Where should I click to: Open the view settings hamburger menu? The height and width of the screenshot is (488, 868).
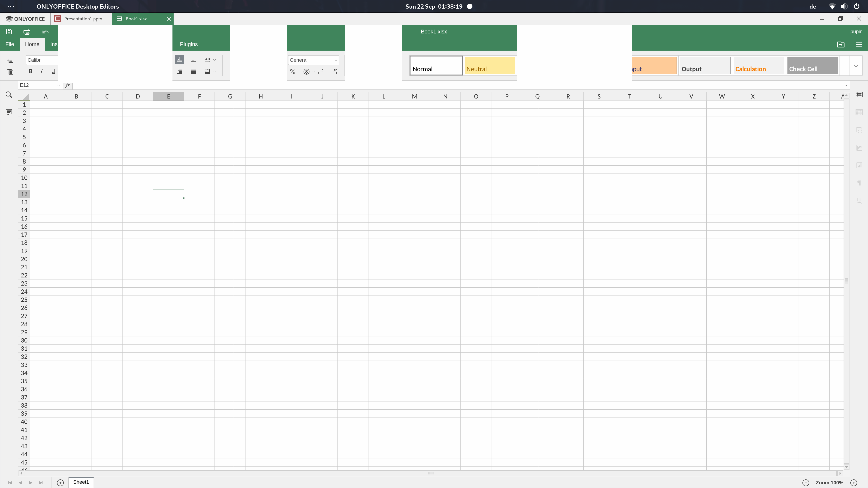point(859,45)
